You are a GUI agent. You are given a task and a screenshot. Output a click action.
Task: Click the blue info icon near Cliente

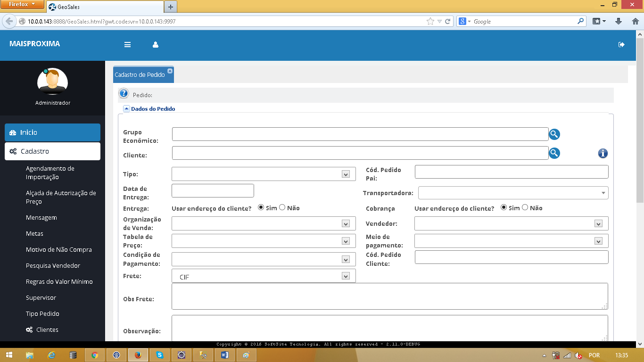603,153
